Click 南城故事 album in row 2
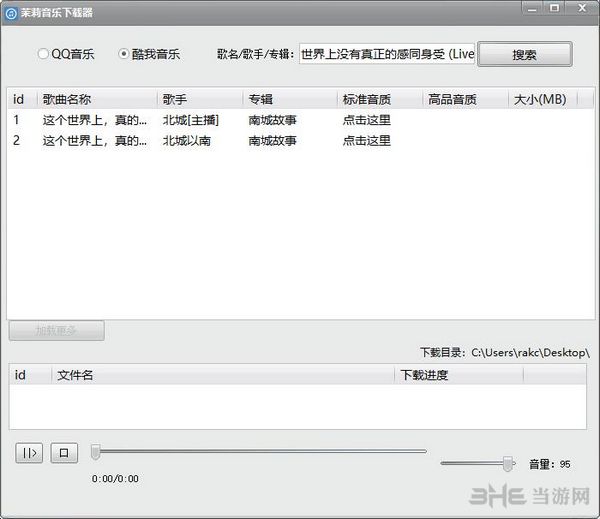The height and width of the screenshot is (519, 600). 272,141
